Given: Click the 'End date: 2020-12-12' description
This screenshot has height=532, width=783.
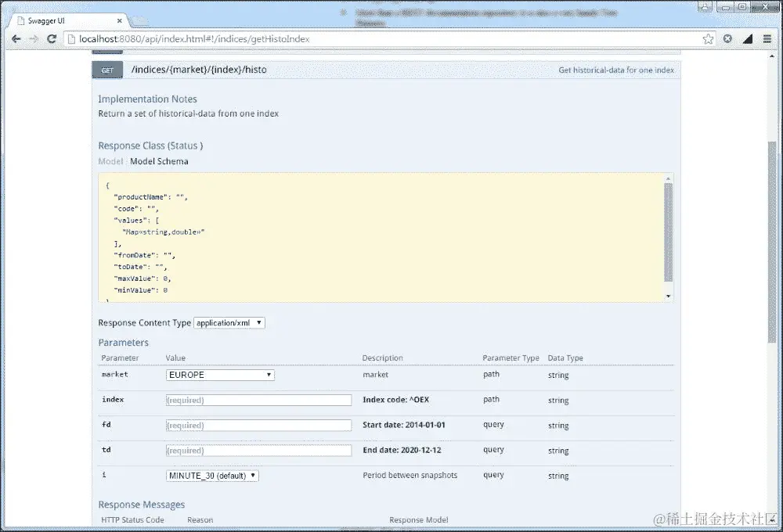Looking at the screenshot, I should [402, 450].
